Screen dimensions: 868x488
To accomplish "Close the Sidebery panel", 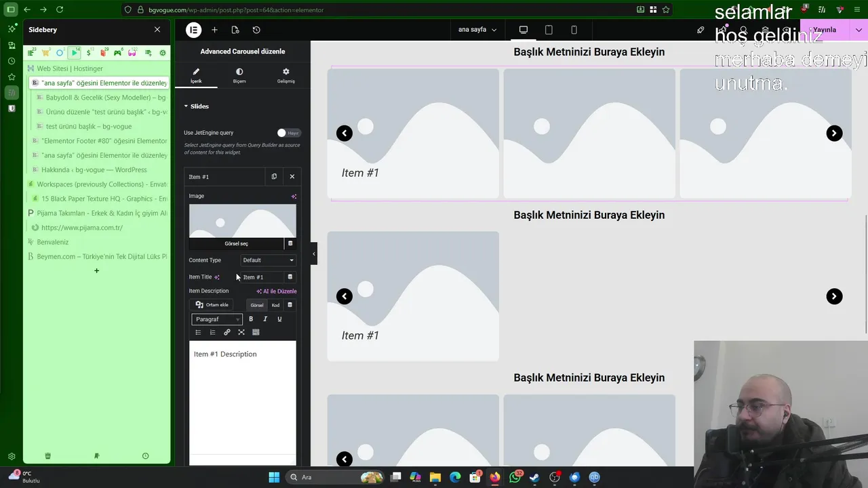I will click(157, 30).
